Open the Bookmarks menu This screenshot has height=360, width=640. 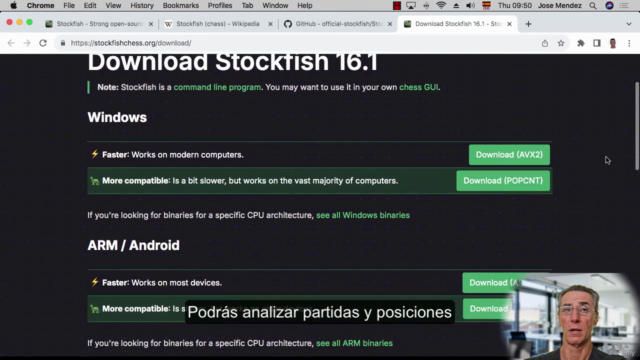(181, 6)
